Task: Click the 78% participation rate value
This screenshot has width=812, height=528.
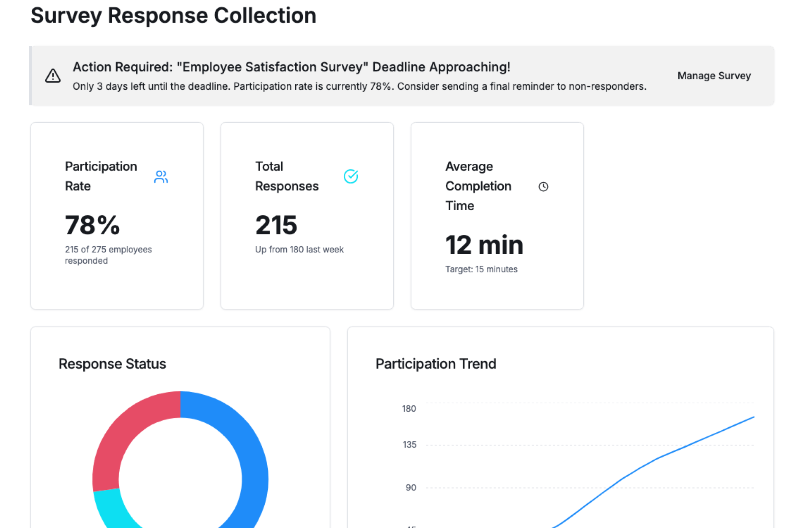Action: point(92,225)
